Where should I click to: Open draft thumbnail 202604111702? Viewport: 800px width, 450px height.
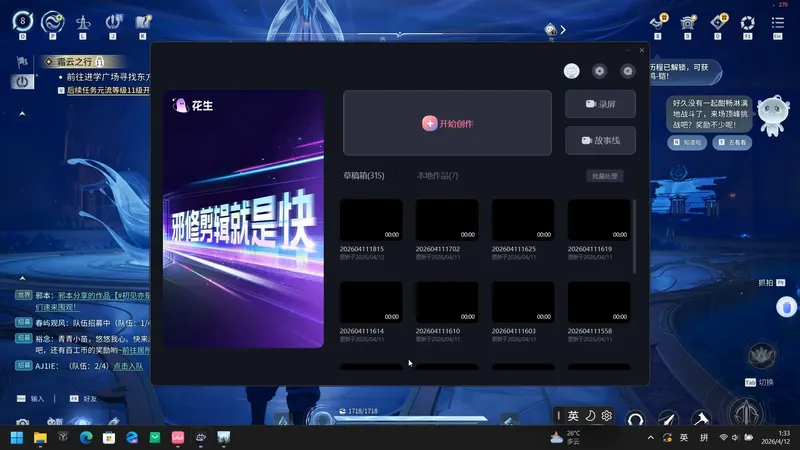coord(447,220)
